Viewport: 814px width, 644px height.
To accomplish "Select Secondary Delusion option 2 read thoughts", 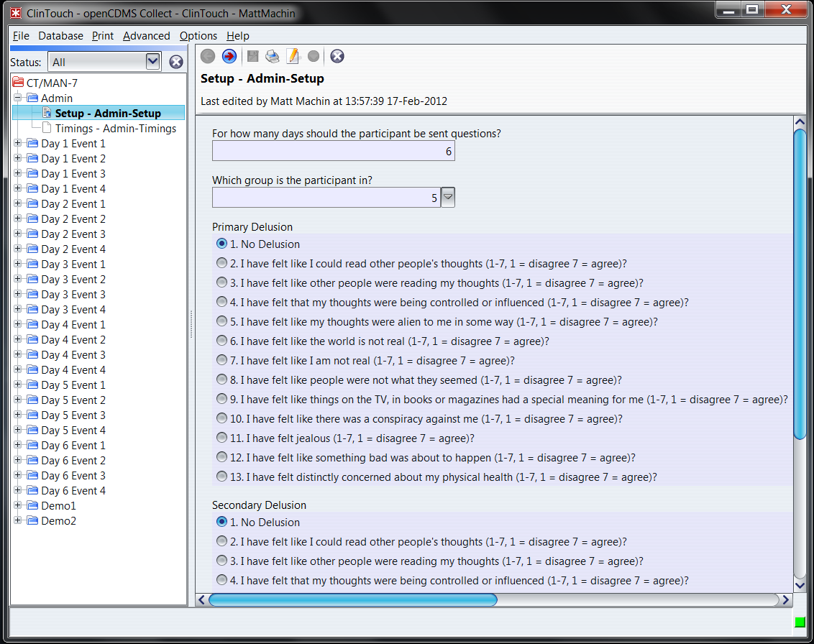I will (x=222, y=542).
